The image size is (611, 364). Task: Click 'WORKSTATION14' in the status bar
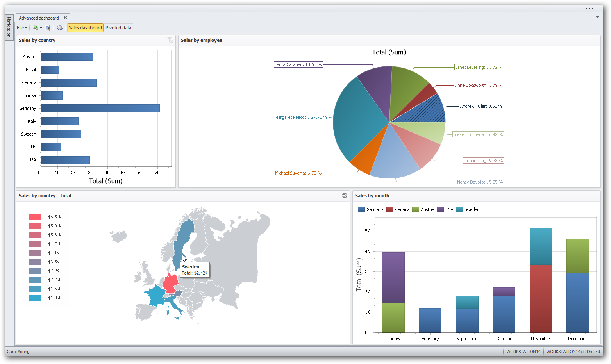tap(523, 352)
